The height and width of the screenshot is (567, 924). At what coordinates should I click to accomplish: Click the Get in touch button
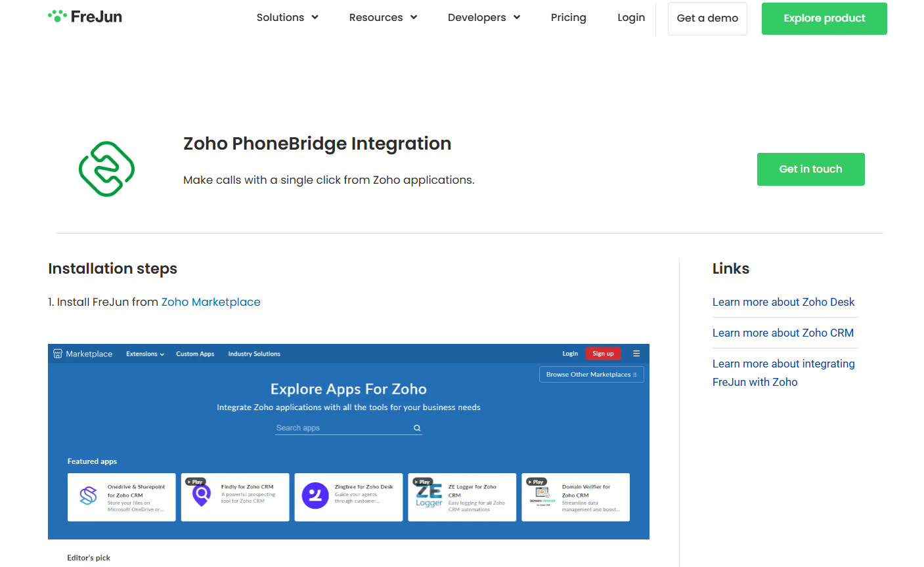[x=810, y=169]
